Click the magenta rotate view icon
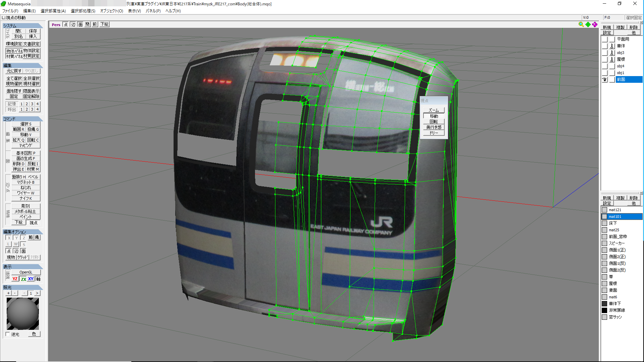The height and width of the screenshot is (362, 644). (x=595, y=24)
